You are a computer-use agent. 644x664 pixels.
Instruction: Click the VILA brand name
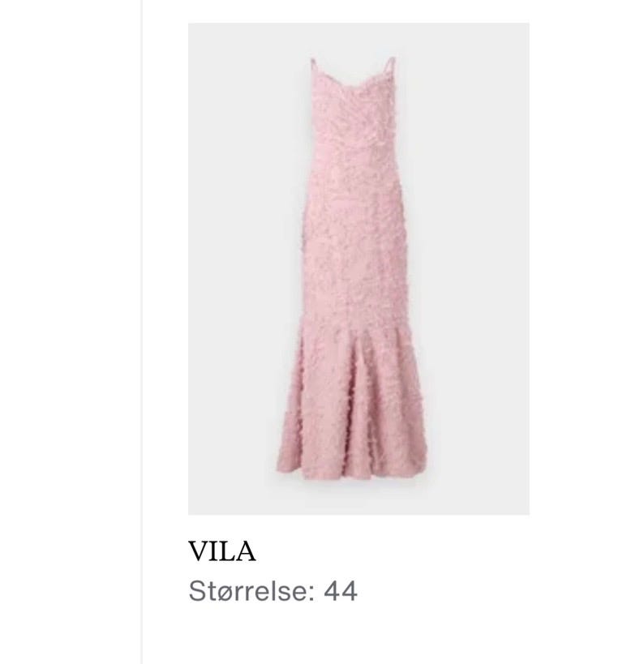[221, 551]
